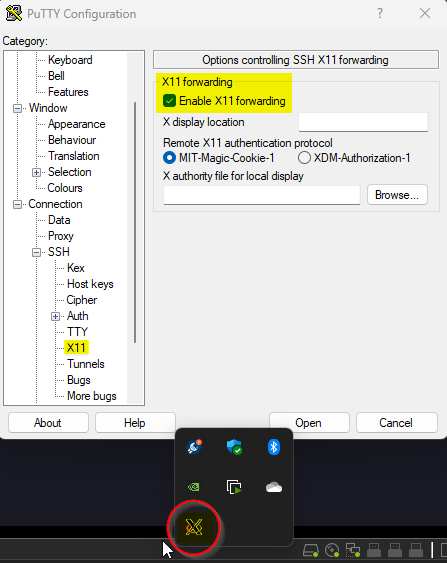Collapse the SSH tree node
The width and height of the screenshot is (447, 563).
click(x=36, y=252)
